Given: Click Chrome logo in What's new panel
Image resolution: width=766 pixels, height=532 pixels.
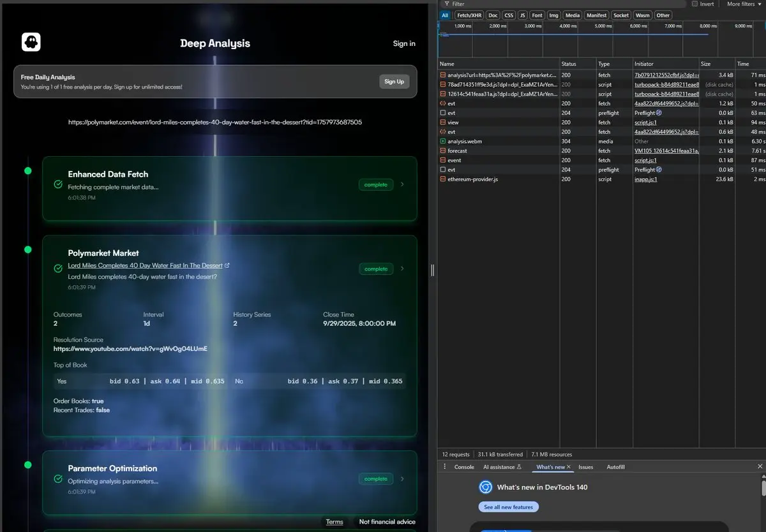Looking at the screenshot, I should point(486,487).
